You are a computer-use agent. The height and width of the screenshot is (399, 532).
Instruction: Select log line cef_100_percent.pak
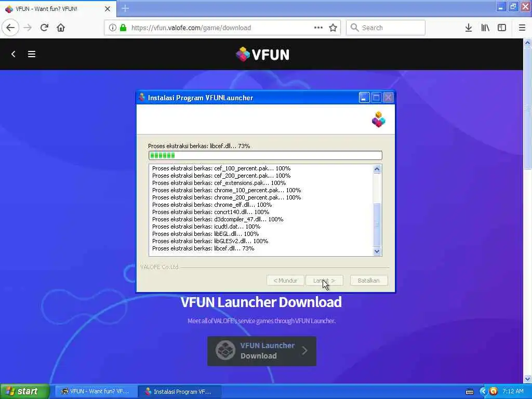click(x=221, y=168)
